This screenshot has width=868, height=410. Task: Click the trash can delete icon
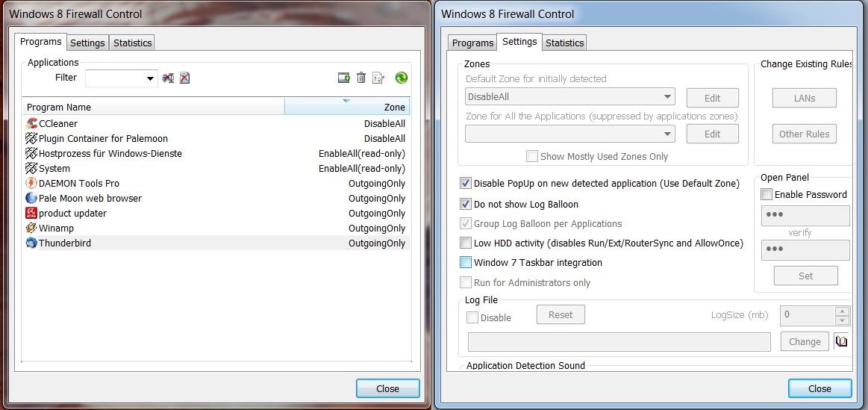pyautogui.click(x=361, y=78)
